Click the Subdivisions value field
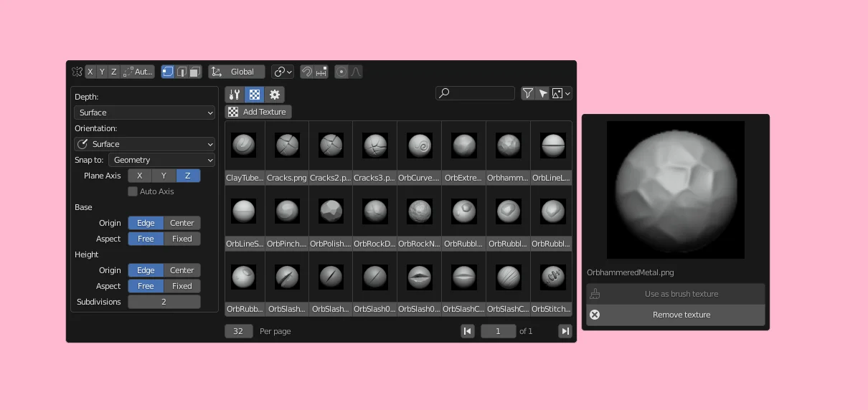The height and width of the screenshot is (410, 868). tap(164, 302)
